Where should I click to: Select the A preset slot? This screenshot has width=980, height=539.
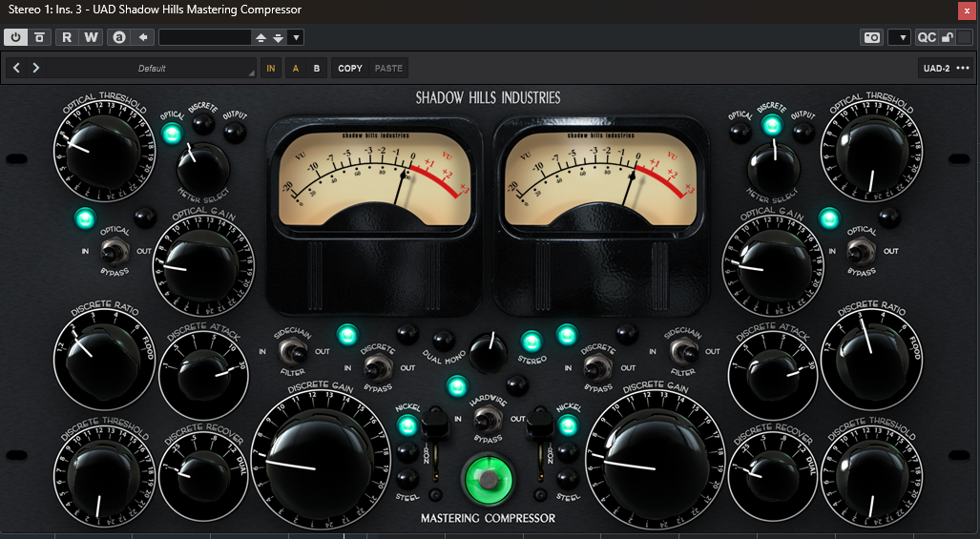click(x=295, y=68)
